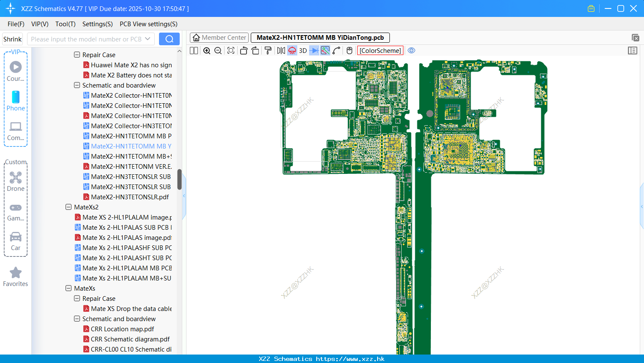Click the split view icon in PCB toolbar

pyautogui.click(x=194, y=50)
